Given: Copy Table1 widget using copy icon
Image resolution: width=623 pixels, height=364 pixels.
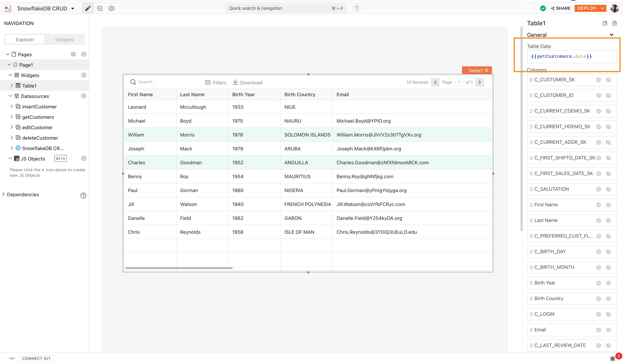Looking at the screenshot, I should pyautogui.click(x=605, y=23).
